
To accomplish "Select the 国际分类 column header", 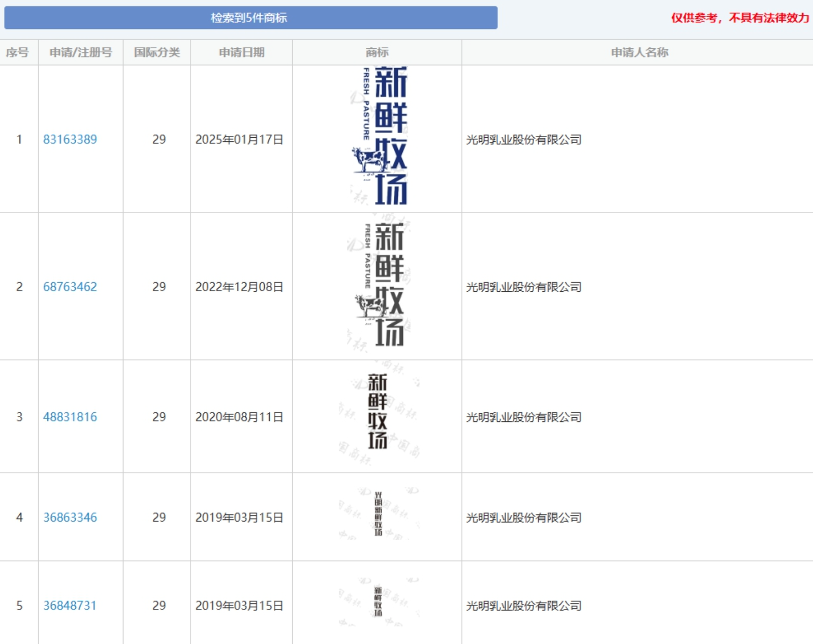I will [x=157, y=52].
